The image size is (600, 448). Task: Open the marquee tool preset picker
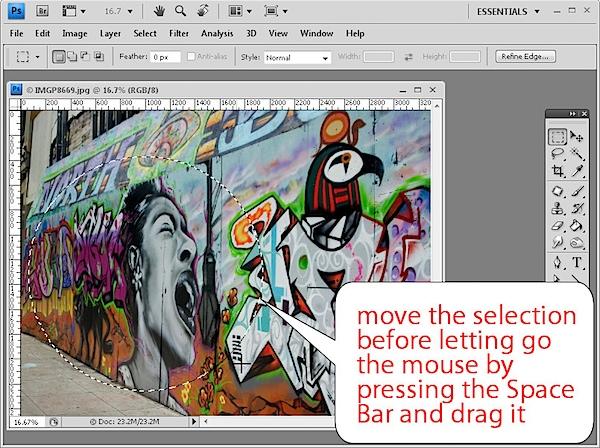click(37, 57)
